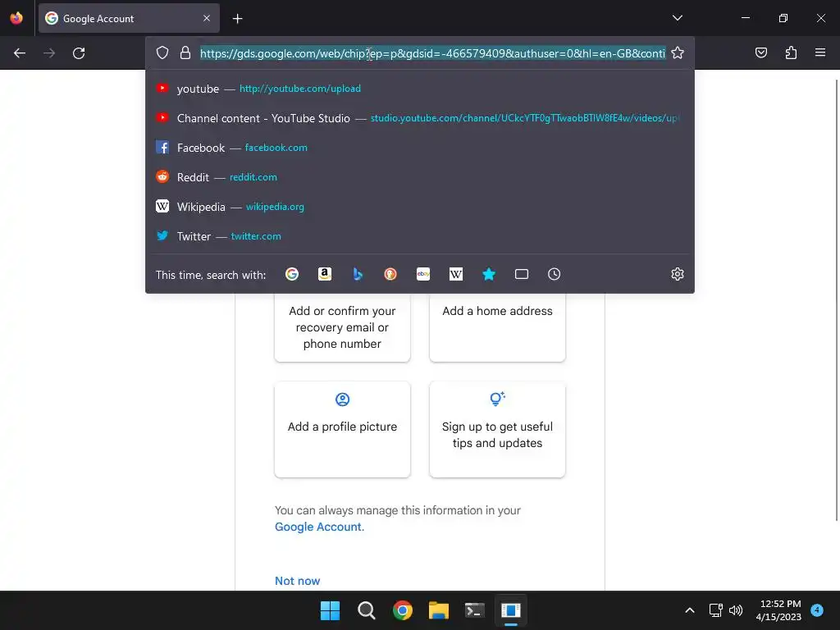
Task: Open Terminal from the taskbar
Action: pyautogui.click(x=475, y=610)
